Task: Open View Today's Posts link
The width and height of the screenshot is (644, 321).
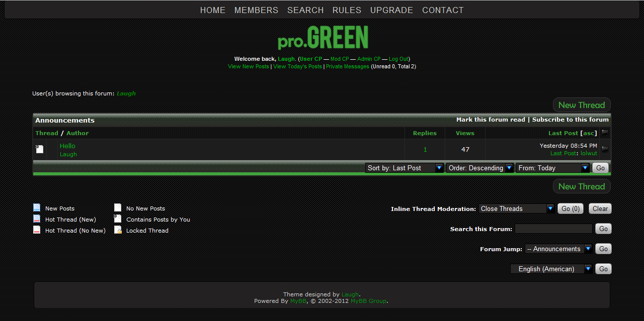Action: (297, 66)
